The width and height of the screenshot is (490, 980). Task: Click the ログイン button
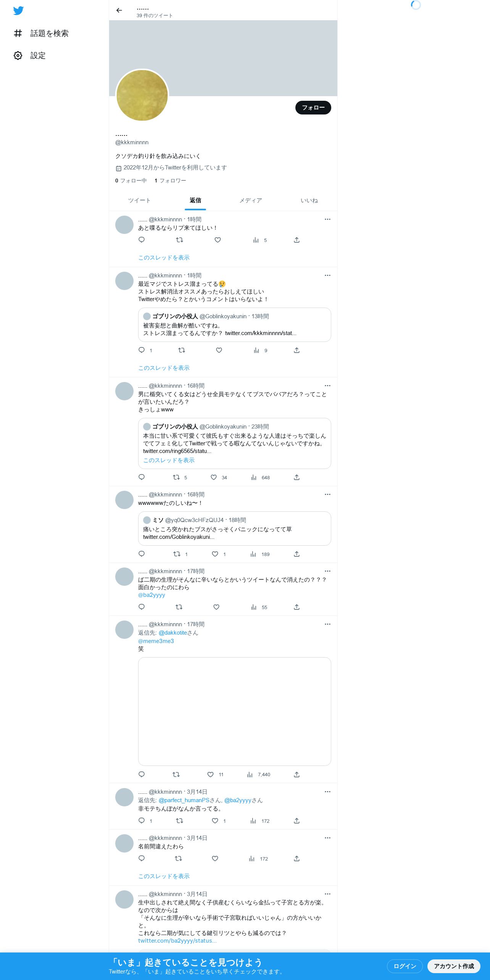(x=405, y=966)
